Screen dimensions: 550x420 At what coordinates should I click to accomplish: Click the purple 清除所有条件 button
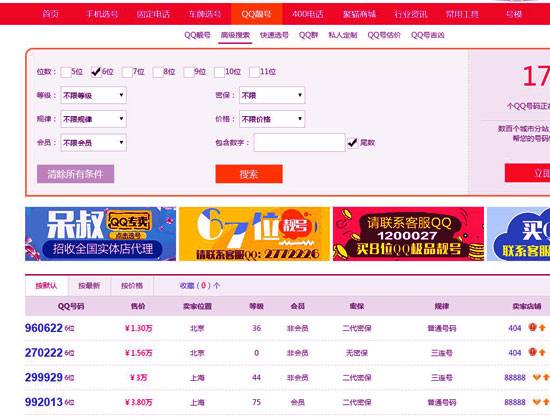tap(75, 174)
